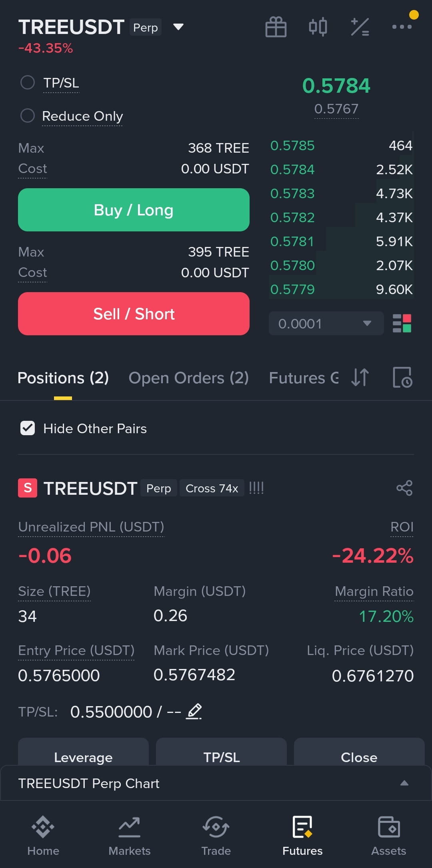Tap the Sell / Short button
Image resolution: width=432 pixels, height=868 pixels.
click(134, 314)
